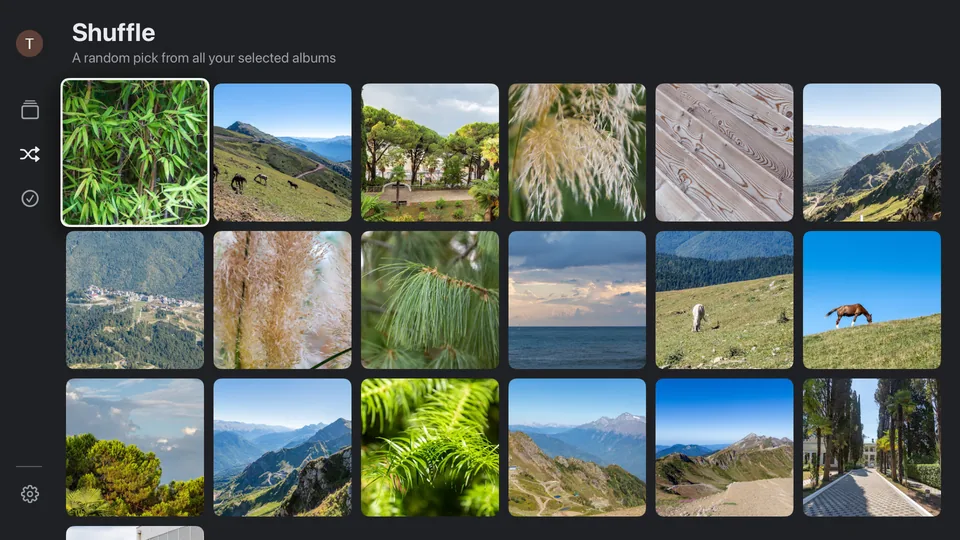The height and width of the screenshot is (540, 960).
Task: Open the cypress-lined paved walkway photo
Action: [x=872, y=448]
